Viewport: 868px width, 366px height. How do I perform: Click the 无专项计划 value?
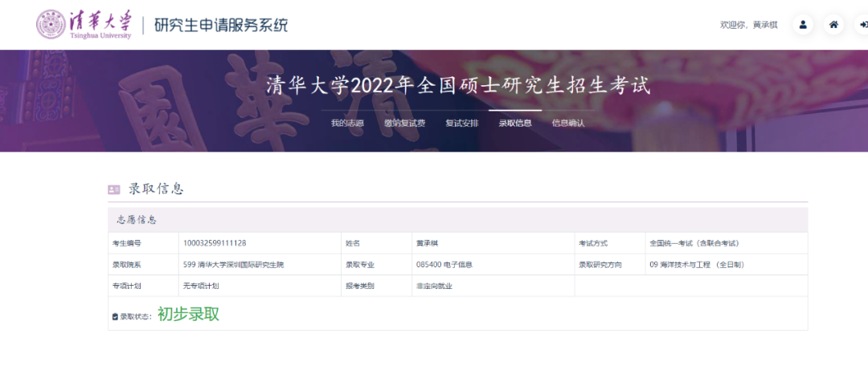point(199,286)
